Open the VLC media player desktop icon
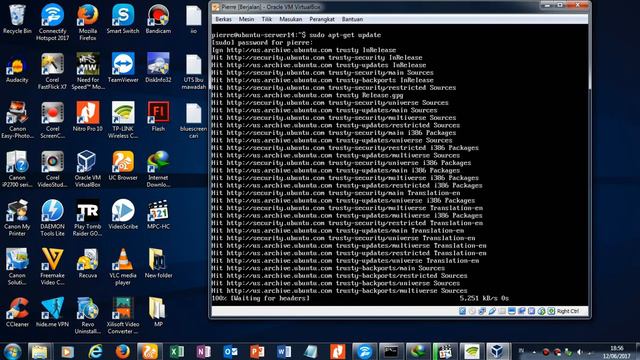The width and height of the screenshot is (640, 360). tap(123, 267)
